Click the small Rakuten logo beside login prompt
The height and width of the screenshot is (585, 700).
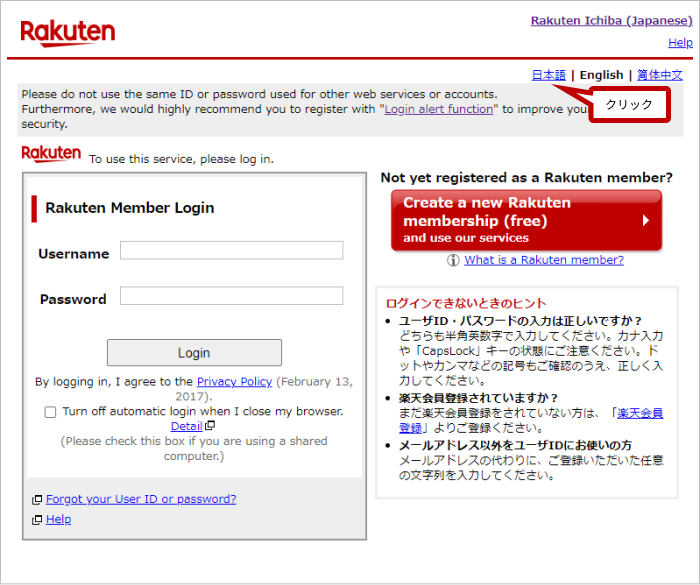[x=51, y=154]
